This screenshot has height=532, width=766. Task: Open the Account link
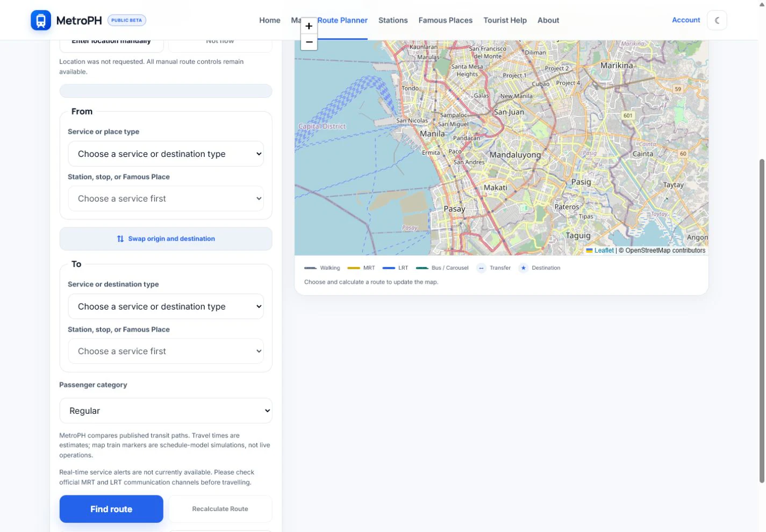coord(686,20)
